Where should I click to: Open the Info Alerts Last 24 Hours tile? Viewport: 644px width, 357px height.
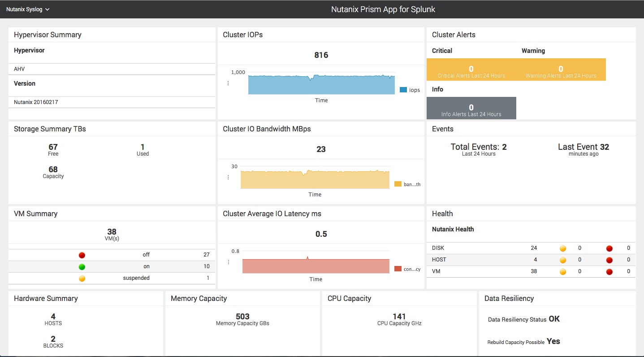point(471,108)
